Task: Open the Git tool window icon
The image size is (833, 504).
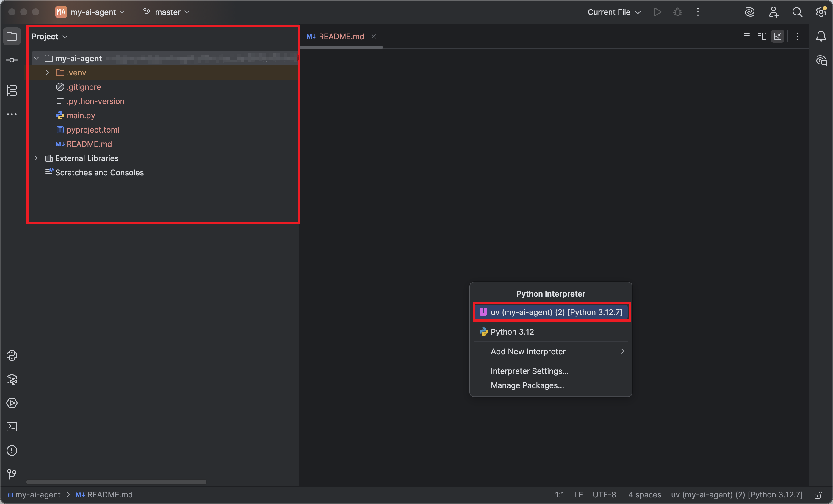Action: pos(12,474)
